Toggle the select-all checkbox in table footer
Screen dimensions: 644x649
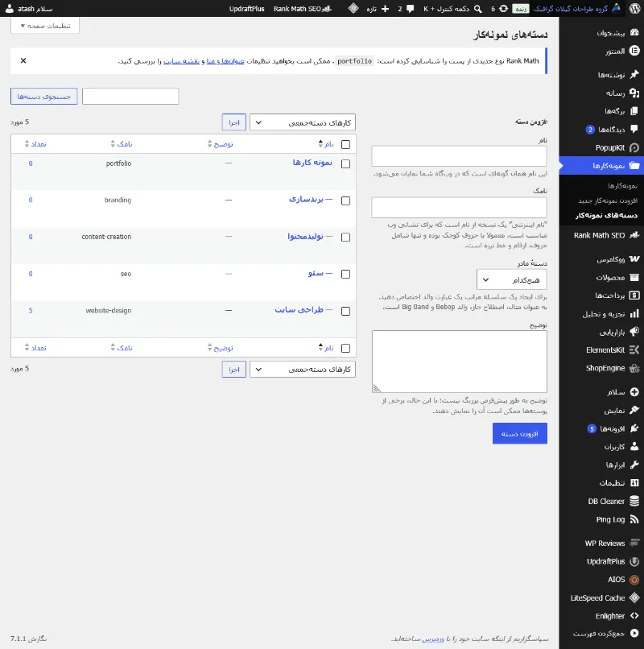[345, 349]
